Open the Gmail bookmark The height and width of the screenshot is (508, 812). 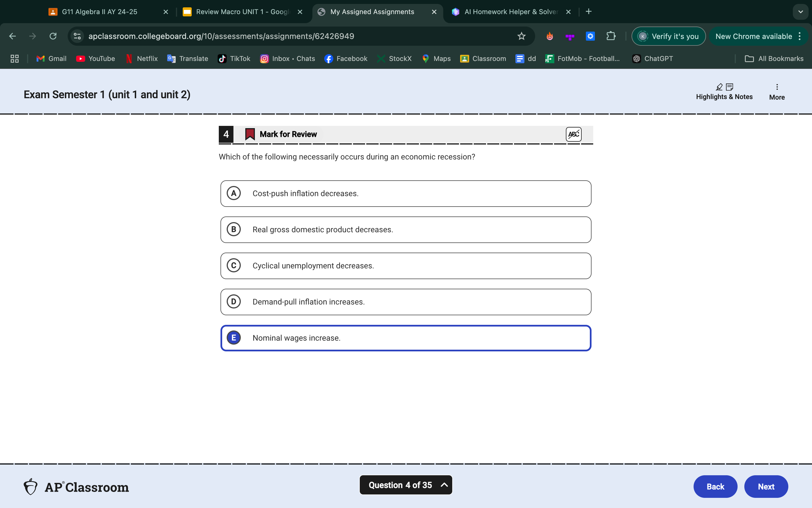[51, 59]
